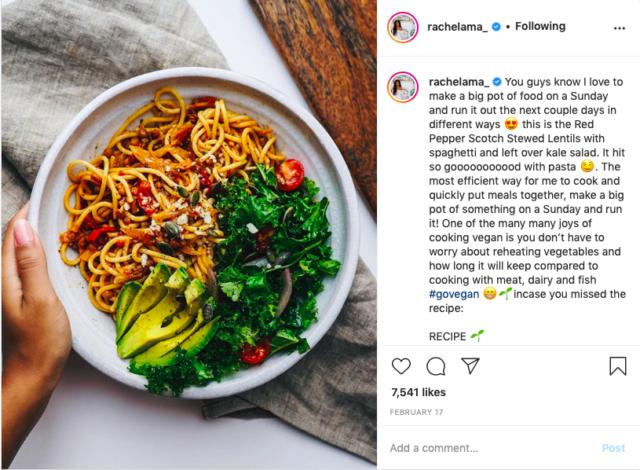This screenshot has height=470, width=640.
Task: Share post using paper plane icon
Action: (470, 366)
